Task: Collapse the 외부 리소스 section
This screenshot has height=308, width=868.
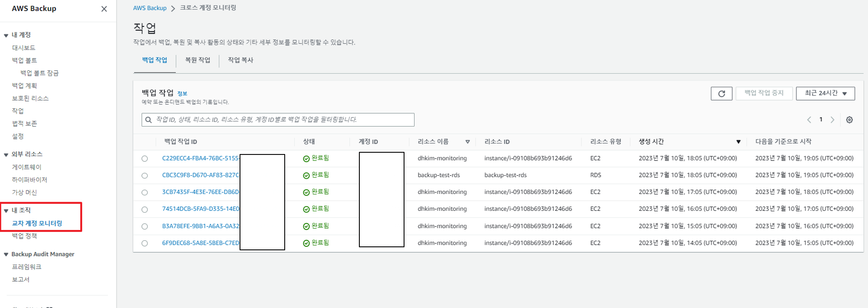Action: tap(6, 155)
